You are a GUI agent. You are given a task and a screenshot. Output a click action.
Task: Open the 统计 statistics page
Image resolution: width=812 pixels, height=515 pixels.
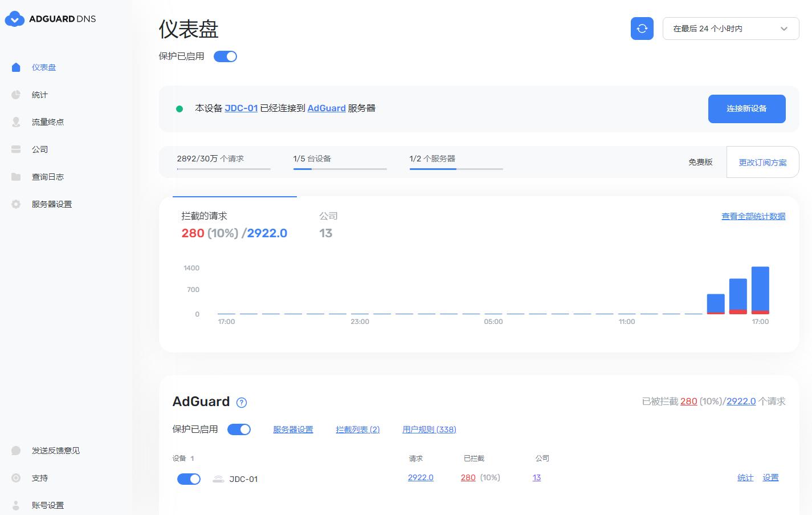(40, 94)
